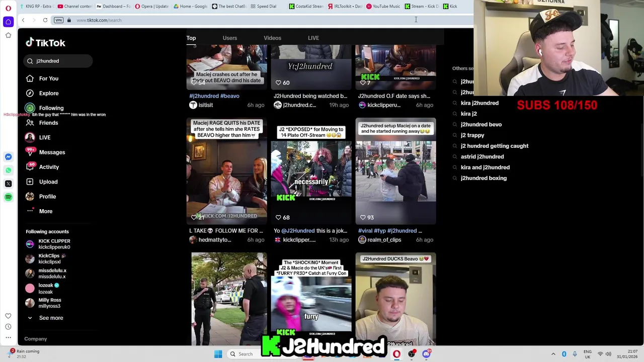Go back in the browser
The width and height of the screenshot is (644, 362).
23,20
